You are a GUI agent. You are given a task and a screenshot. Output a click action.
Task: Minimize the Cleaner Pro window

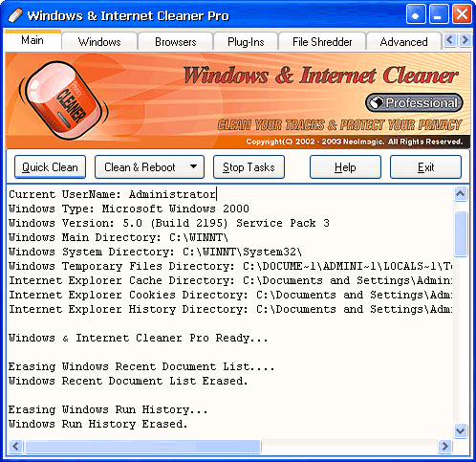(439, 14)
